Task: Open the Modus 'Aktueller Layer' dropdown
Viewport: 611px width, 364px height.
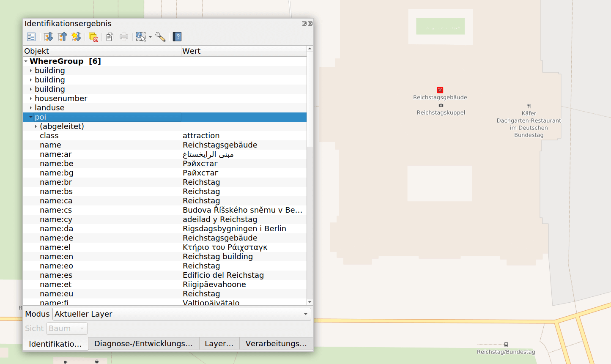Action: point(182,314)
